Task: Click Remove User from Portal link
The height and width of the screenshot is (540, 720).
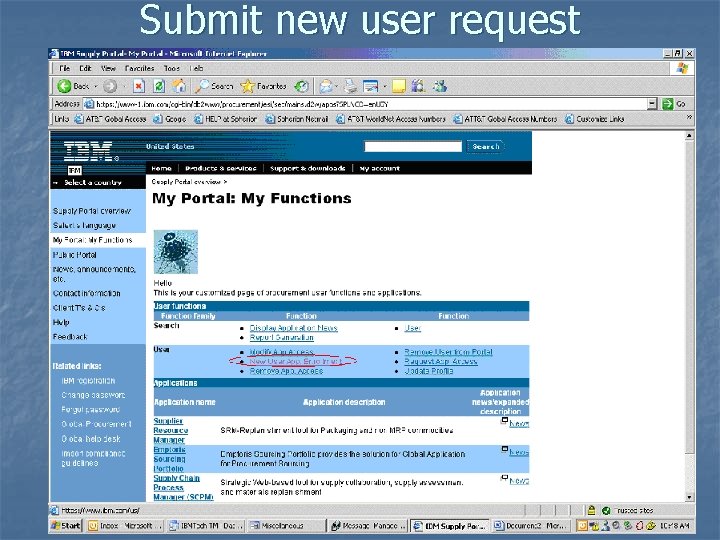Action: (448, 352)
